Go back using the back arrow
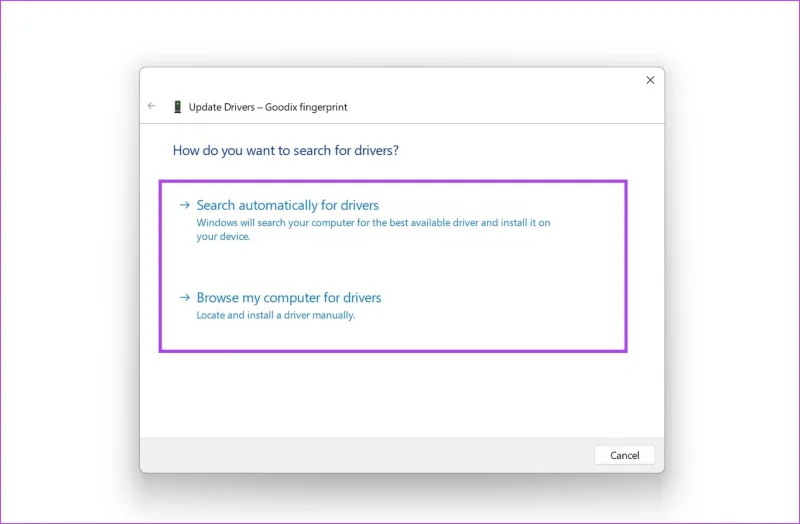Screen dimensions: 800x524 pyautogui.click(x=152, y=106)
